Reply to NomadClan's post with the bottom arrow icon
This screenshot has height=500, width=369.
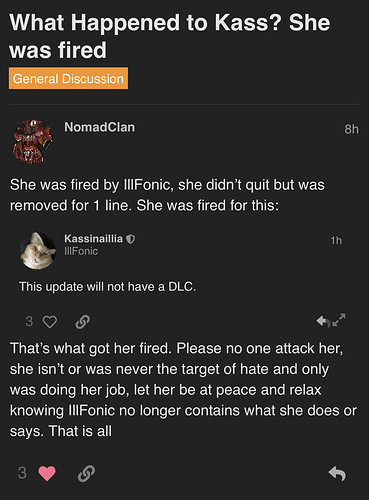pos(337,474)
